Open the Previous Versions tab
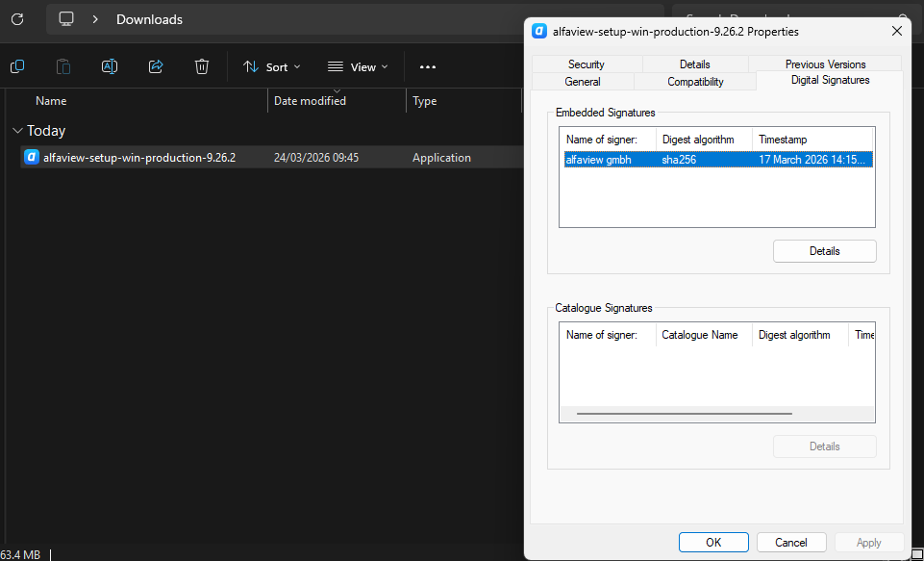 click(x=825, y=64)
